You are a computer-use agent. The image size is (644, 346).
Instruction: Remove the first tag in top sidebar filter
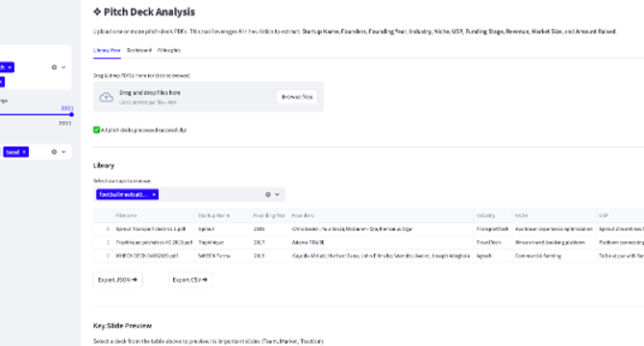pos(10,67)
